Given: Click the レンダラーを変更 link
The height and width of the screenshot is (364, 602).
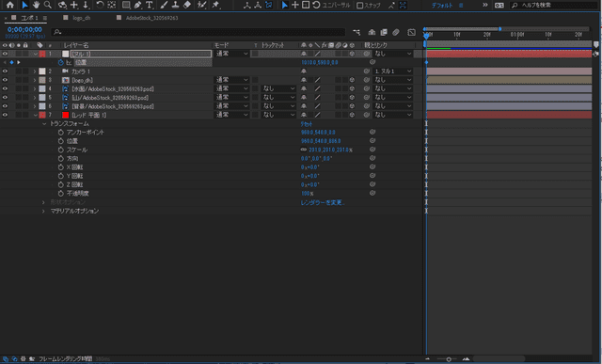Looking at the screenshot, I should [323, 202].
